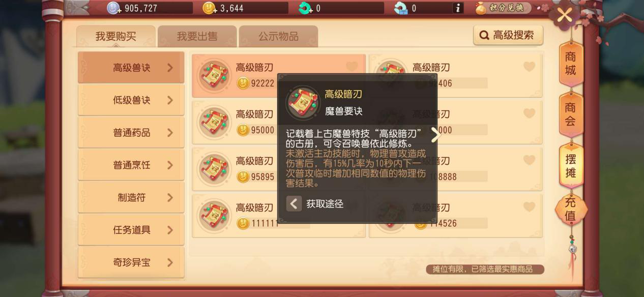Select the 奇珍异宝 category
The image size is (644, 297).
tap(131, 262)
